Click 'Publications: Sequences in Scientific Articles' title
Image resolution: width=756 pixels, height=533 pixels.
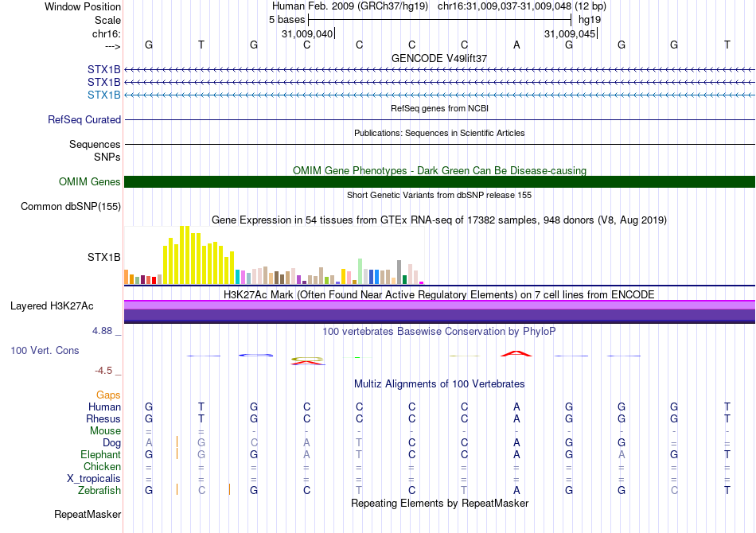click(439, 133)
